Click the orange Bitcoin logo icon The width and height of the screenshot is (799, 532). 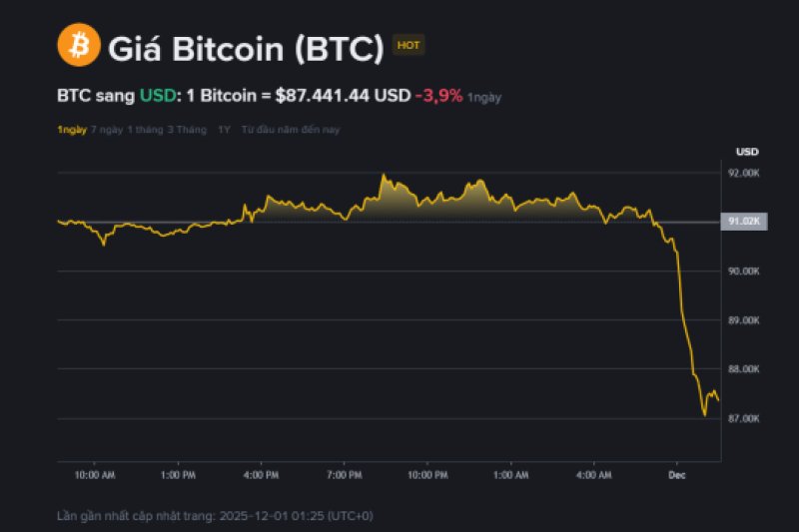coord(80,46)
